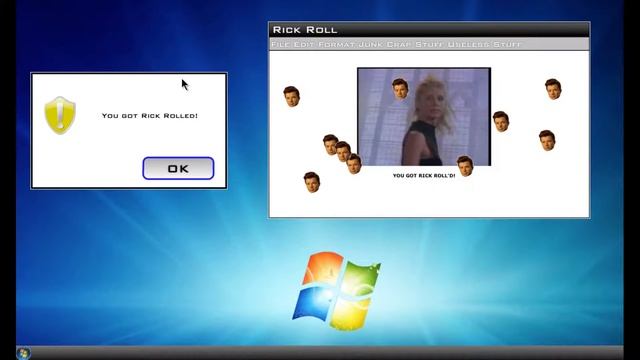Open the Windows Start orb
Screen dimensions: 640x360
pos(24,353)
